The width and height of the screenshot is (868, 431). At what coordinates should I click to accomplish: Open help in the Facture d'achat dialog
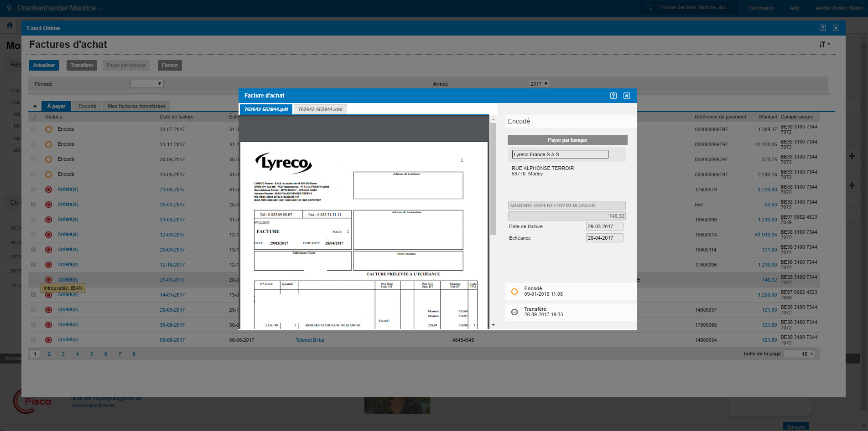[613, 96]
